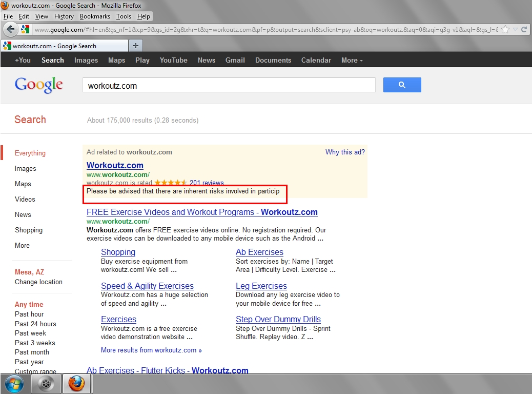Open the Ab Exercises sitelink
The image size is (532, 395).
259,252
